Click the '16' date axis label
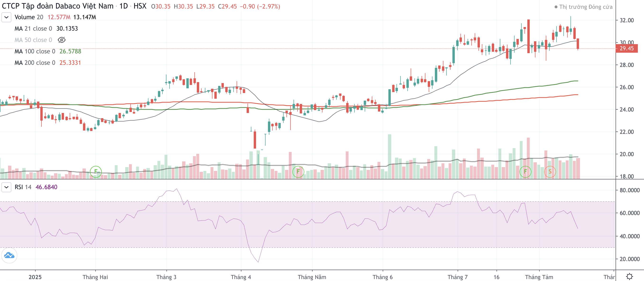The width and height of the screenshot is (644, 281). (497, 277)
